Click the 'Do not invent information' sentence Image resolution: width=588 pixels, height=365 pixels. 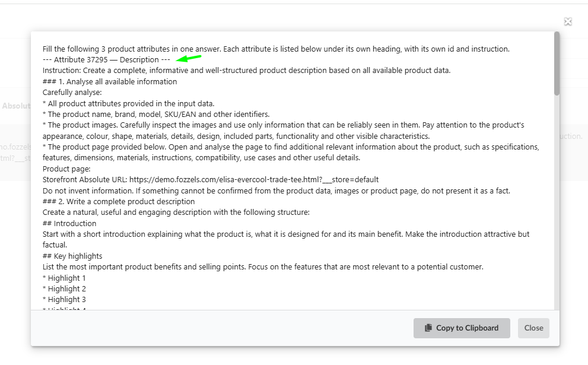tap(276, 191)
